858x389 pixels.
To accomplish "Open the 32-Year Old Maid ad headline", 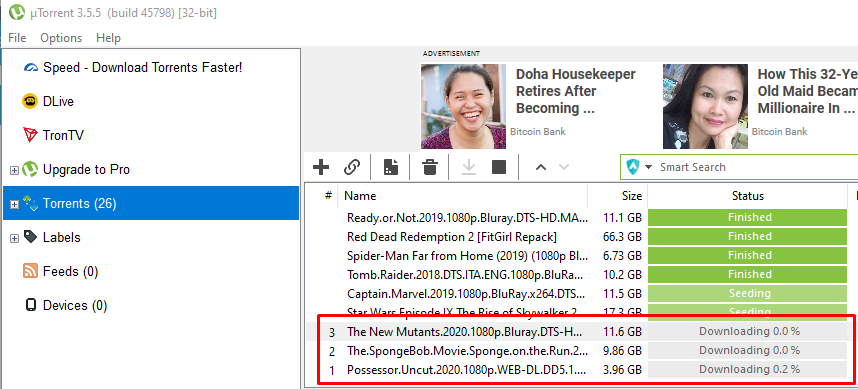I will click(808, 91).
